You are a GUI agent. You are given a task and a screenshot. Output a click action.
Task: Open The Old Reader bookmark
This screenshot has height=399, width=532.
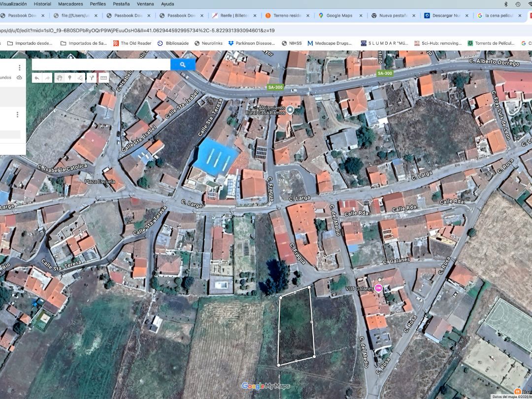[132, 43]
